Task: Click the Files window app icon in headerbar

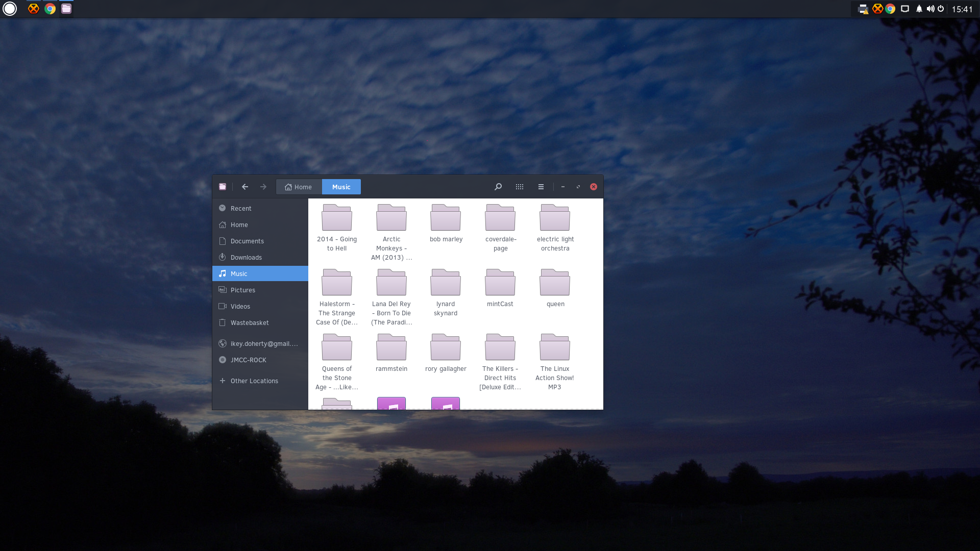Action: click(x=223, y=187)
